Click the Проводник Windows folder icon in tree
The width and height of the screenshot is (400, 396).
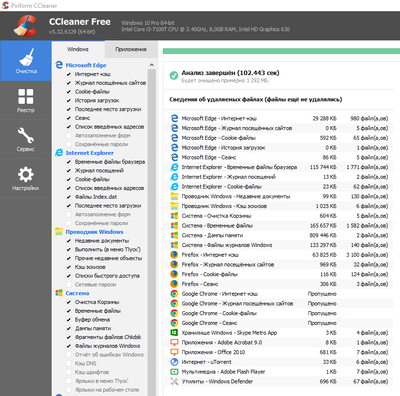(x=59, y=232)
